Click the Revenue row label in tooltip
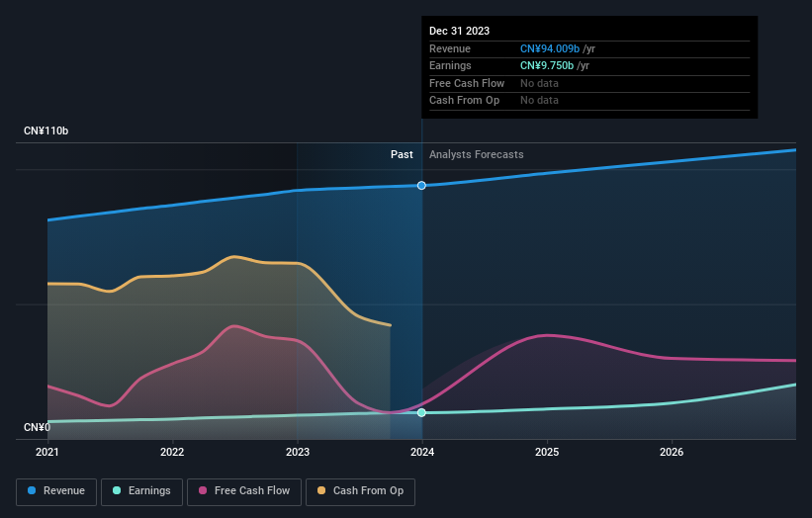The width and height of the screenshot is (812, 518). coord(450,48)
